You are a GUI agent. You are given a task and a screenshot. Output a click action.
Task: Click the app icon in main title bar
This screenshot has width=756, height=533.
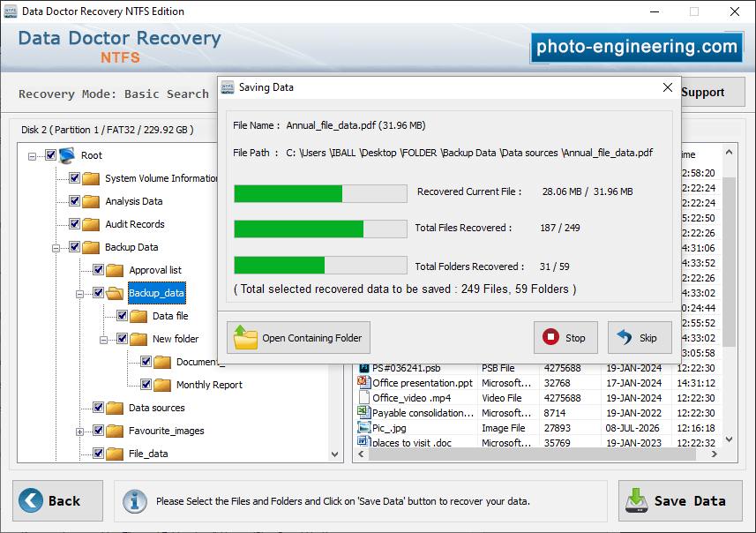(x=11, y=11)
